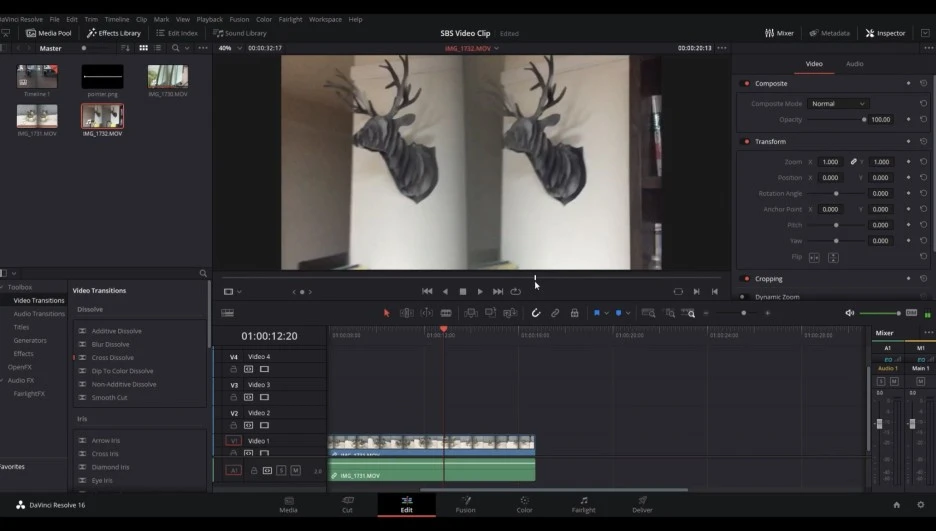Screen dimensions: 936x531
Task: Select the arrow Selection Mode tool
Action: click(387, 313)
